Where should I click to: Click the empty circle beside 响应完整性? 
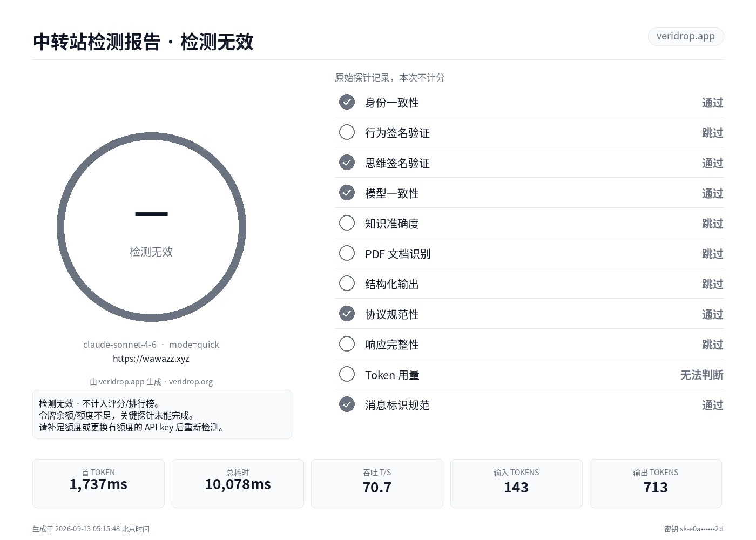(347, 344)
